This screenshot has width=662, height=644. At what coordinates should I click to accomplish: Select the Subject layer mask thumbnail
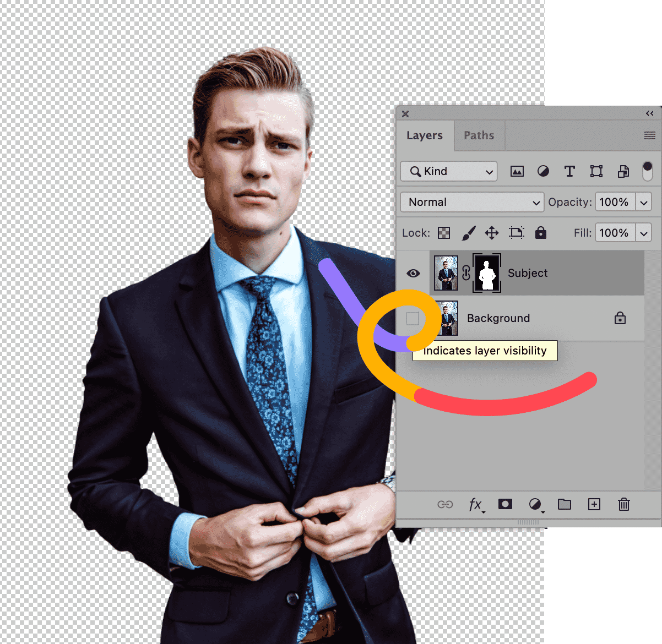coord(487,273)
